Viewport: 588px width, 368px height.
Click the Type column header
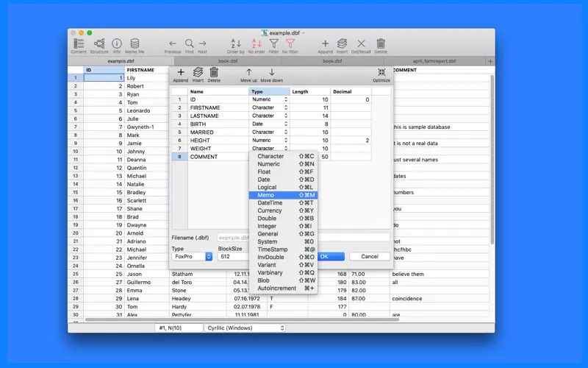[x=269, y=91]
